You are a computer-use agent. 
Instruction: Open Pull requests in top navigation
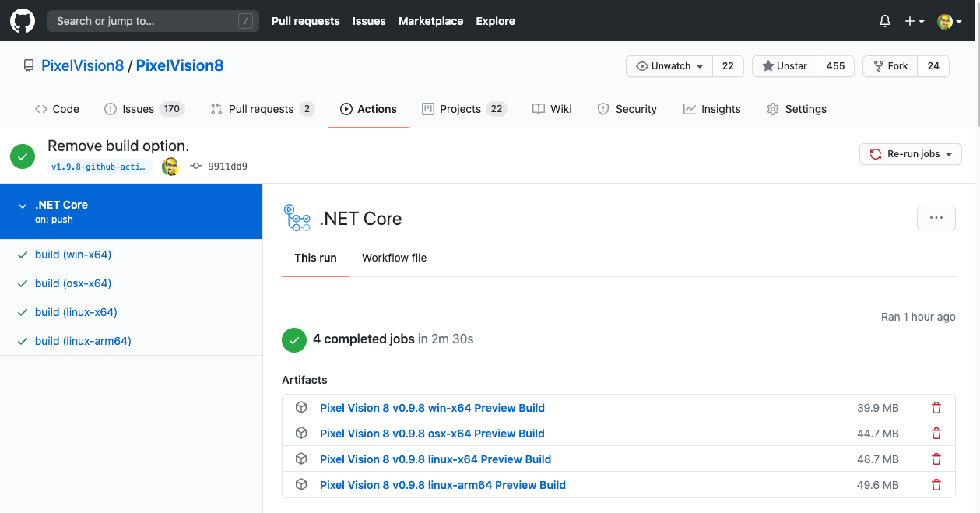pyautogui.click(x=306, y=21)
